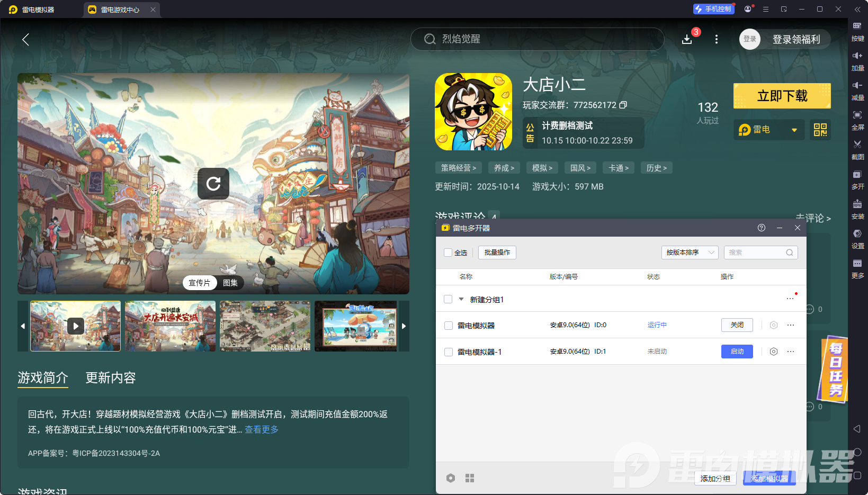Show next screenshot thumbnails with right arrow

pyautogui.click(x=404, y=326)
